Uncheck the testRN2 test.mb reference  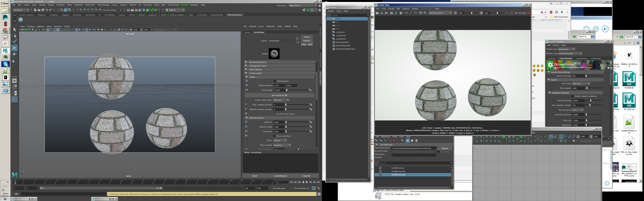pos(380,175)
